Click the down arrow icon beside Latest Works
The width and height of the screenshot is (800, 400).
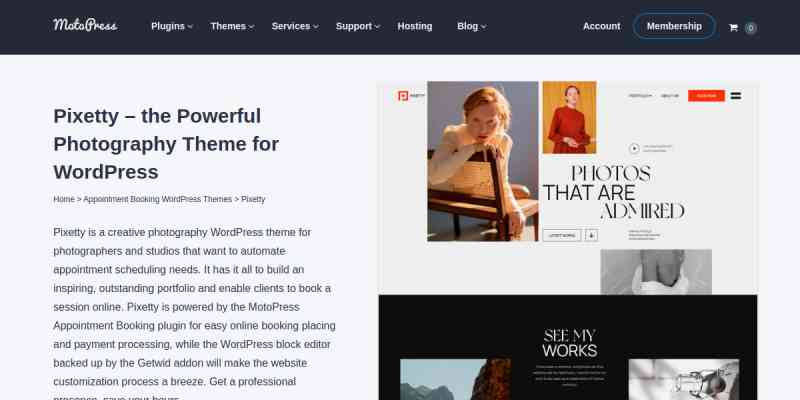click(591, 235)
